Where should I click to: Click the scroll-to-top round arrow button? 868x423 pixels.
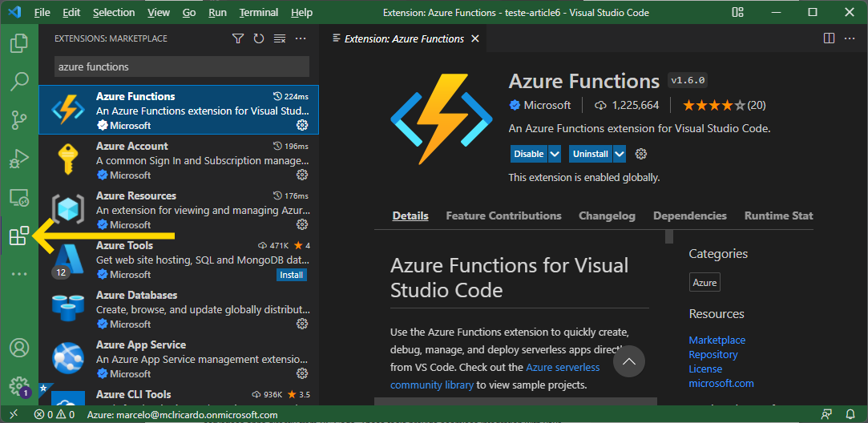629,361
